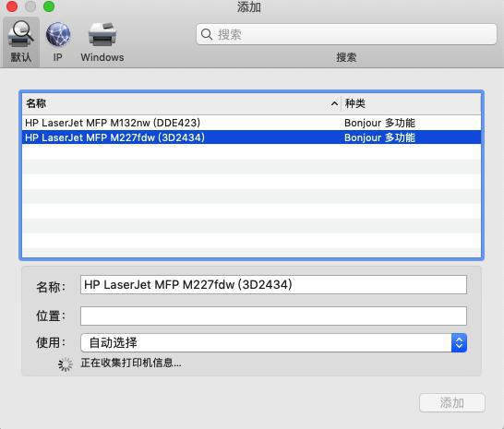Select HP LaserJet MFP M132nw (DDE423) row
The image size is (504, 429).
pyautogui.click(x=251, y=123)
